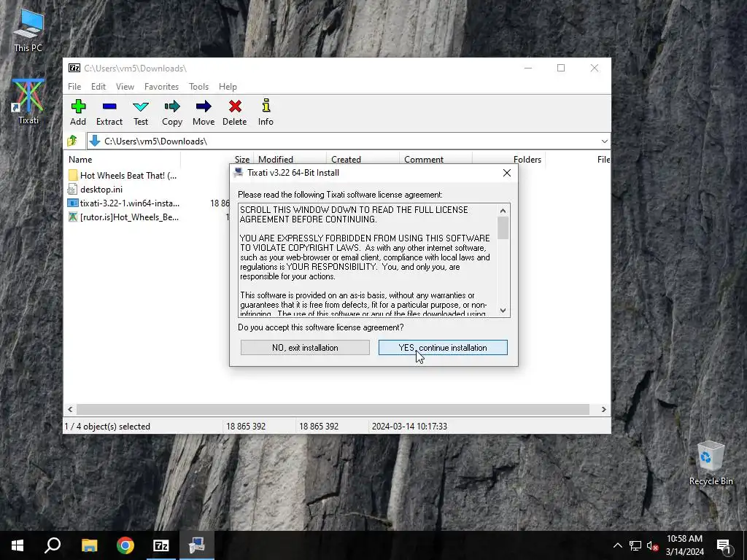The image size is (747, 560).
Task: Select the Hot Wheels Beat That! folder
Action: [123, 175]
